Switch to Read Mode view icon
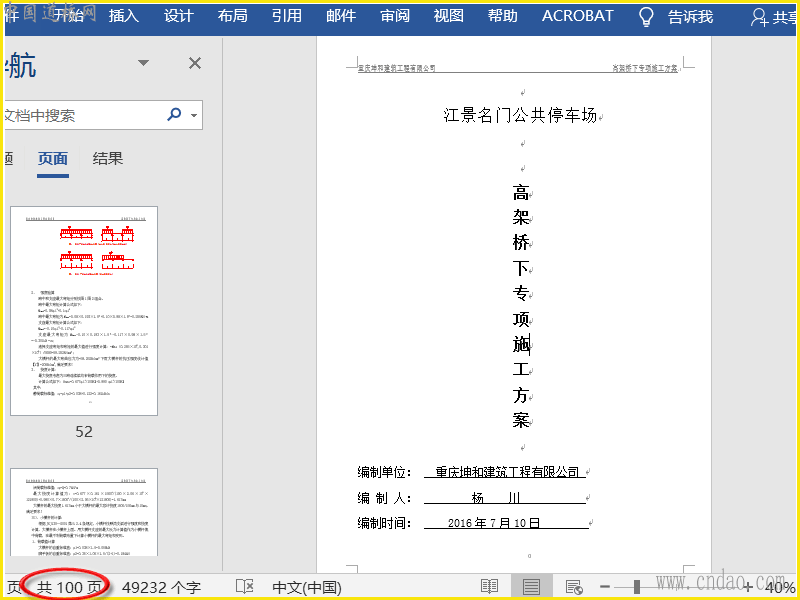Viewport: 800px width, 600px height. 489,586
